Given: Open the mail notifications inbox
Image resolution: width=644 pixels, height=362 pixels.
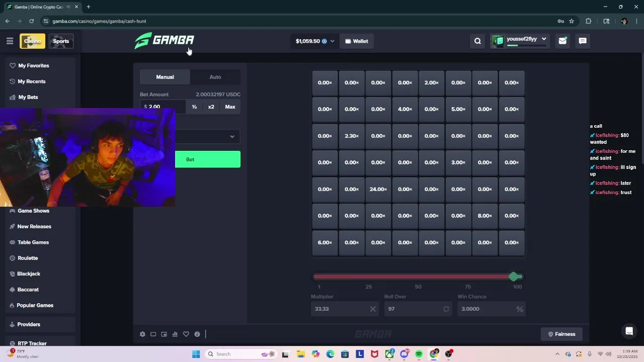Looking at the screenshot, I should point(562,41).
